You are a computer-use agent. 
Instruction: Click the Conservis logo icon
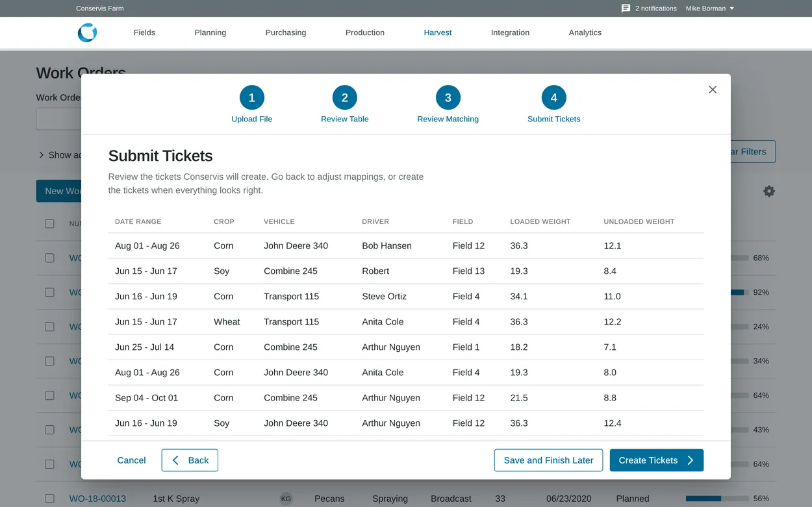click(x=87, y=32)
